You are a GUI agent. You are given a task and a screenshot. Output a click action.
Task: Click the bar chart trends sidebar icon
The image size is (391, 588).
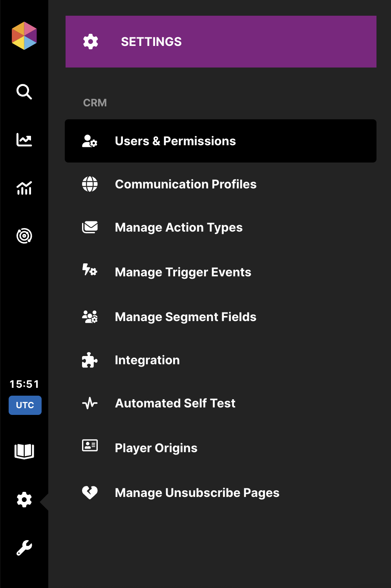point(24,188)
